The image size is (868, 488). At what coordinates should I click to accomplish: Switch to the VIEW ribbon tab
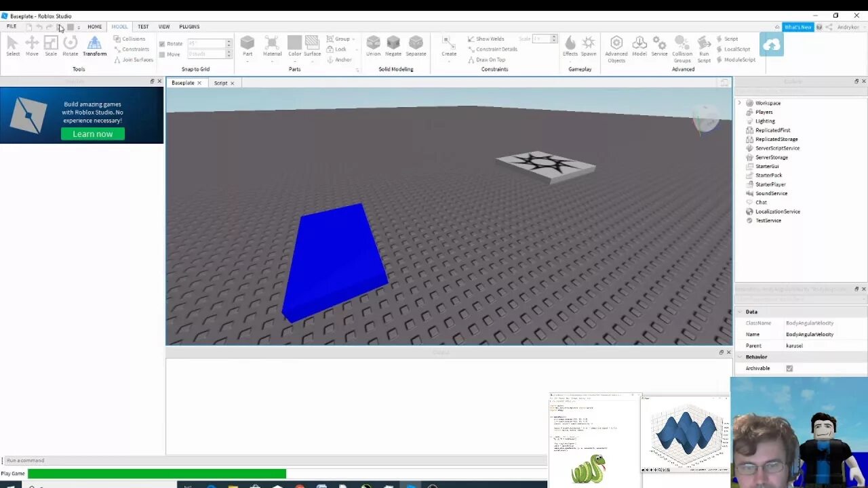[x=164, y=26]
